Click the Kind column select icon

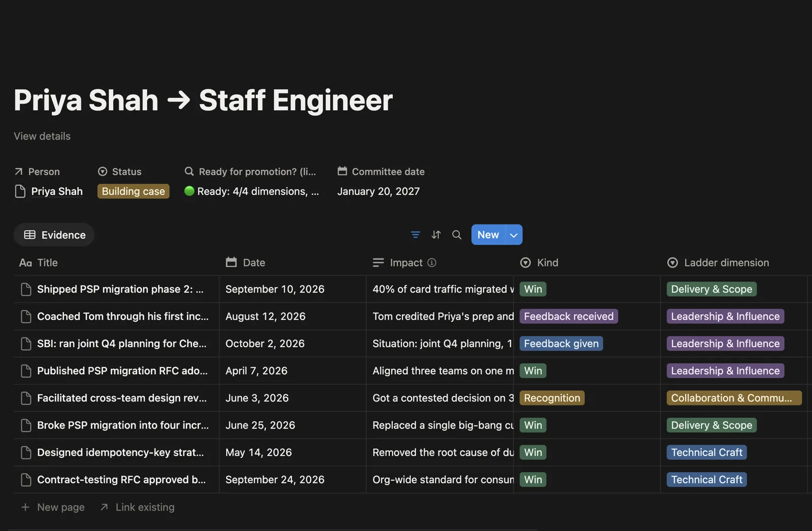(x=526, y=262)
